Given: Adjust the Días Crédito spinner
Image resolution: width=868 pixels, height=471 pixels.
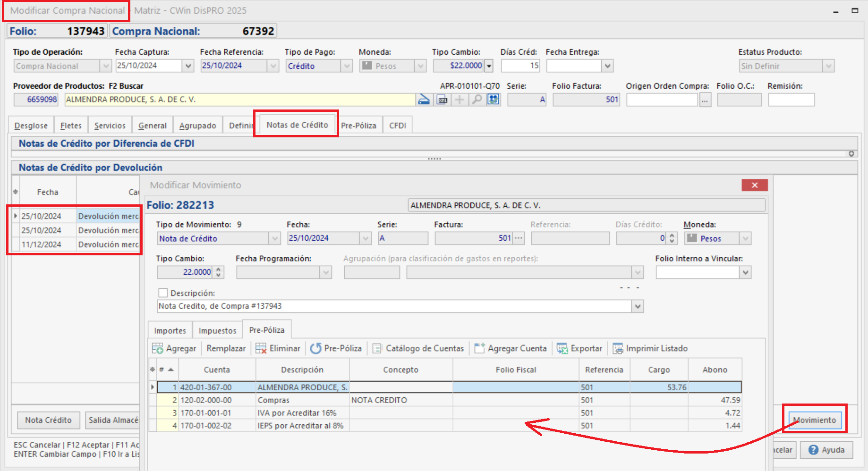Looking at the screenshot, I should point(672,238).
